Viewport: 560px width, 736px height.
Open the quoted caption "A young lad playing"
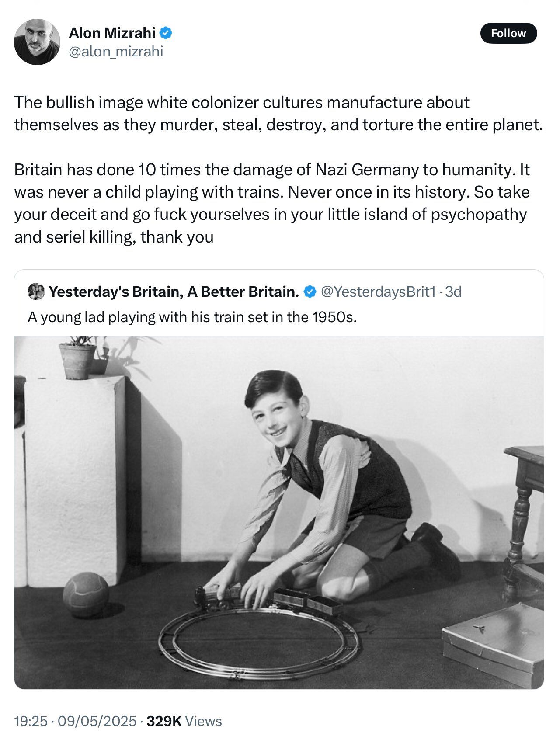(192, 317)
